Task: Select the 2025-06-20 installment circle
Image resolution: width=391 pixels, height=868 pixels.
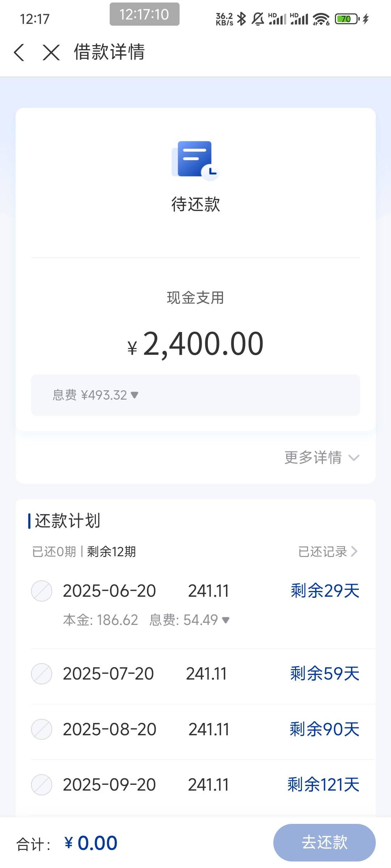Action: (x=42, y=591)
